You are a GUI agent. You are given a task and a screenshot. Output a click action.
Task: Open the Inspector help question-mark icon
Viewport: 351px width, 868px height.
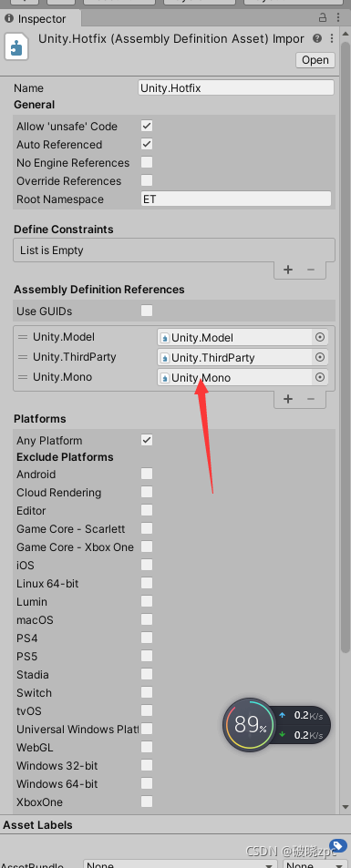[317, 38]
